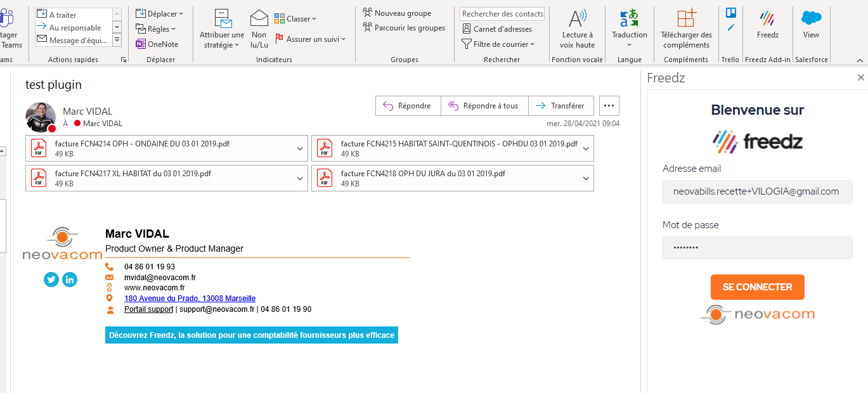Viewport: 868px width, 393px height.
Task: Click 'Nouveau groupe' icon
Action: [x=367, y=13]
